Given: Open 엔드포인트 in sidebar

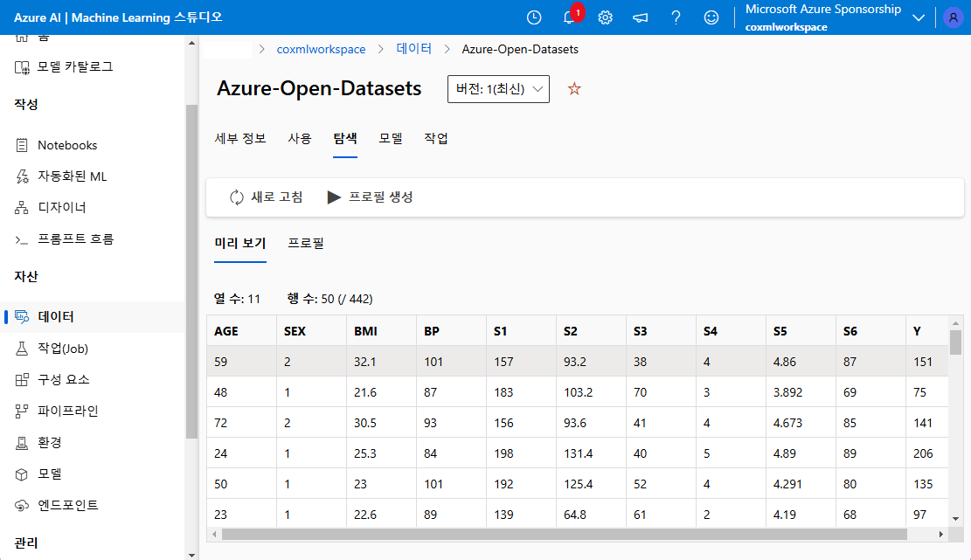Looking at the screenshot, I should click(x=68, y=505).
